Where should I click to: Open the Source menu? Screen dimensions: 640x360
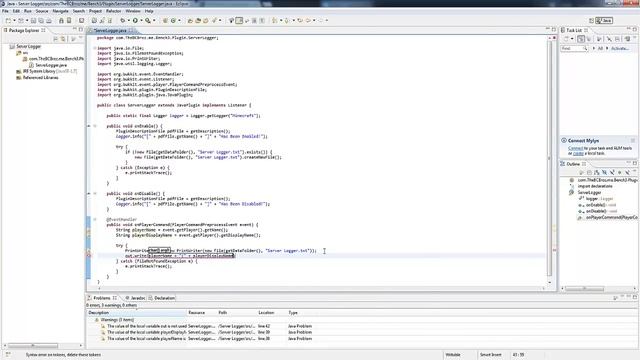[x=42, y=11]
